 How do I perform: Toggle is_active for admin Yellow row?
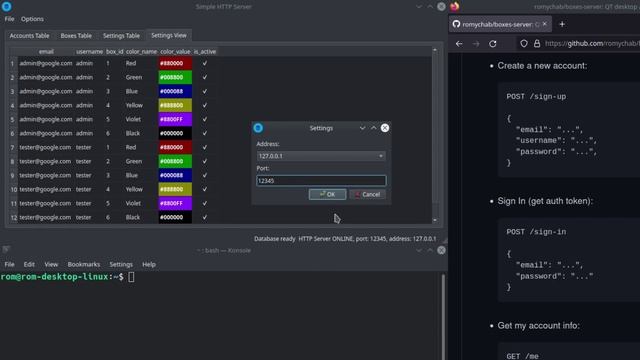pos(205,105)
